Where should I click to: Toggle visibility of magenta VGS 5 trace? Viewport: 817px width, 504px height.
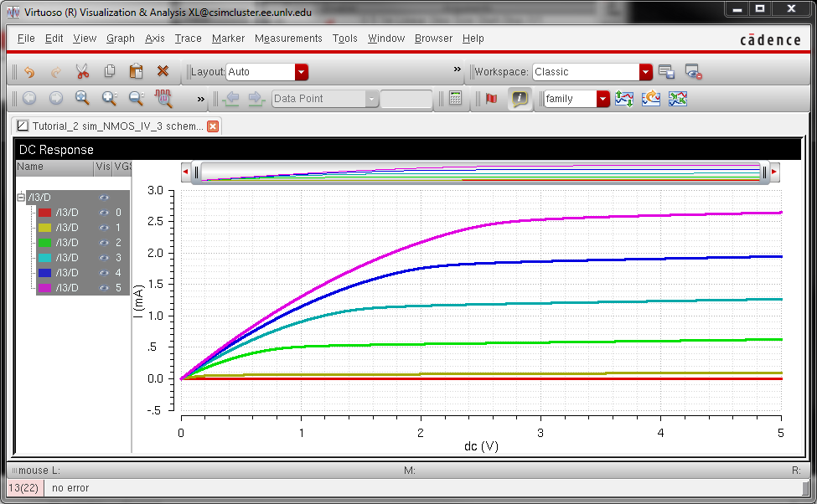[x=104, y=288]
